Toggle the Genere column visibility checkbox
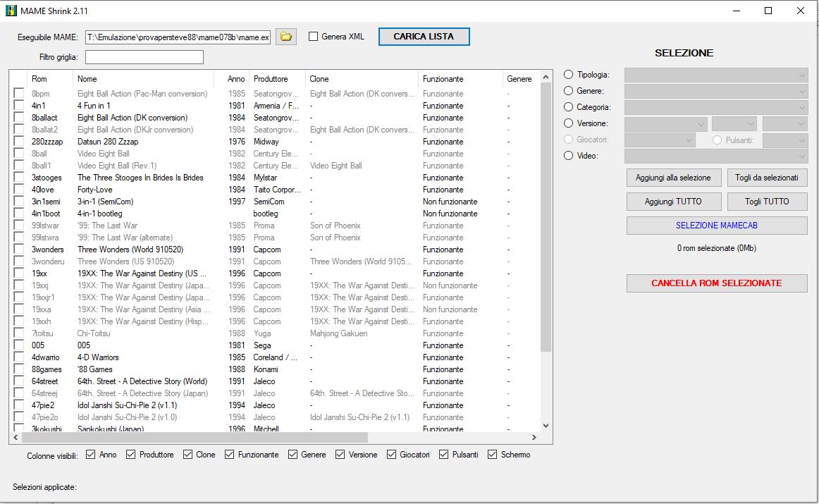 tap(292, 455)
